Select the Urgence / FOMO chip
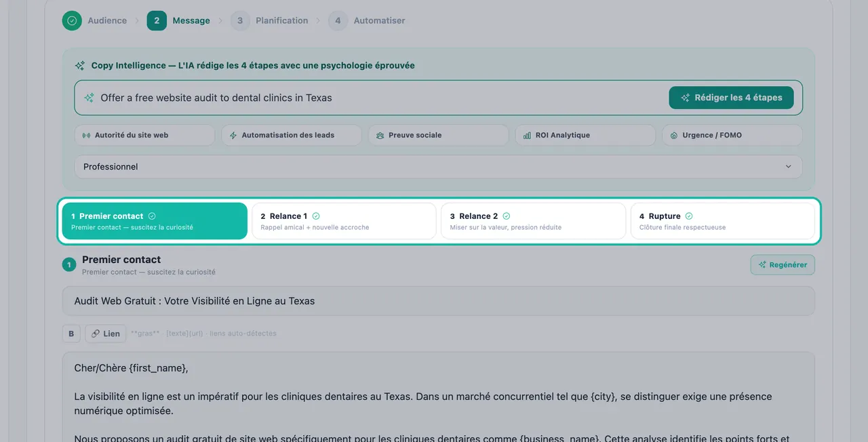The height and width of the screenshot is (442, 868). (732, 135)
